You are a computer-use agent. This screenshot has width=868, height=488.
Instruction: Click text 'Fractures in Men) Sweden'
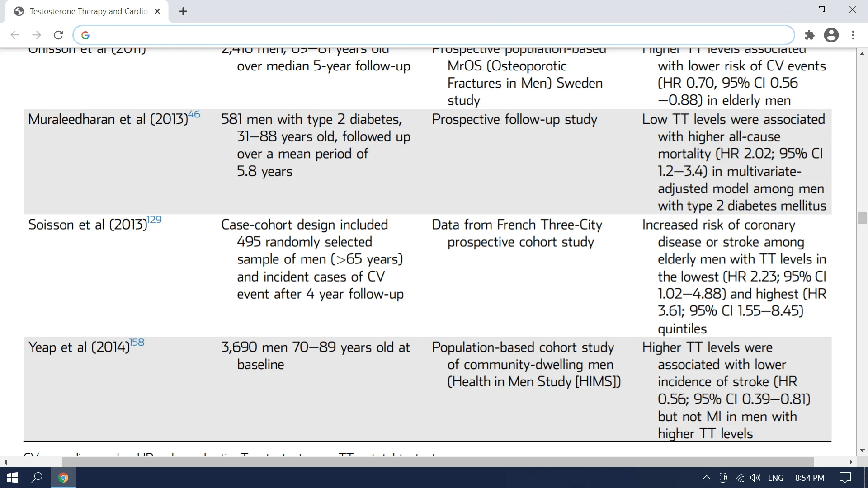click(x=525, y=83)
